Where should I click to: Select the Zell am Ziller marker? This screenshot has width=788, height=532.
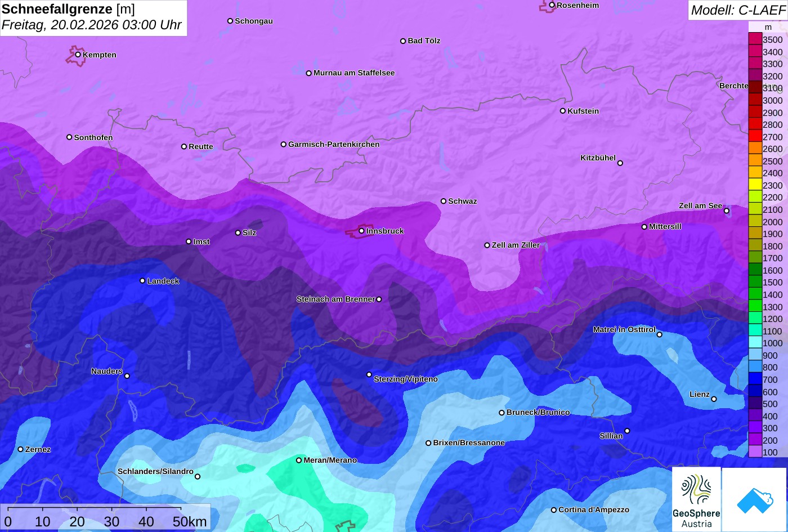point(487,245)
